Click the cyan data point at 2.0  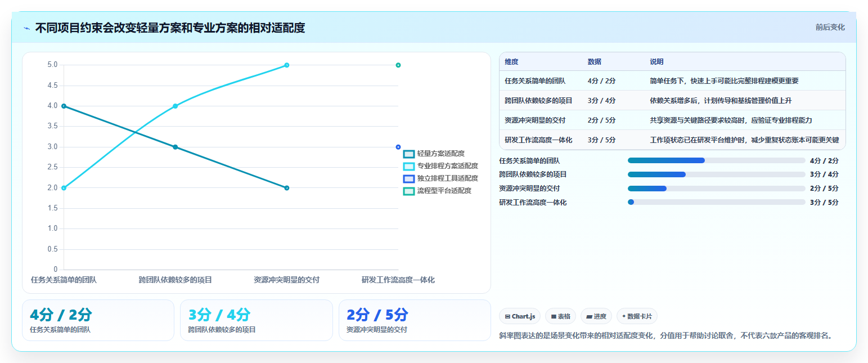pyautogui.click(x=64, y=188)
